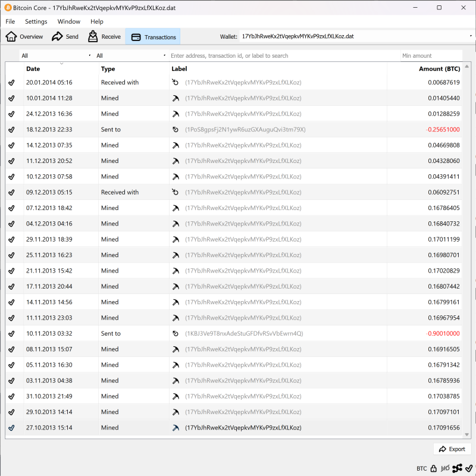This screenshot has width=476, height=476.
Task: Click the address or label search field
Action: (x=285, y=55)
